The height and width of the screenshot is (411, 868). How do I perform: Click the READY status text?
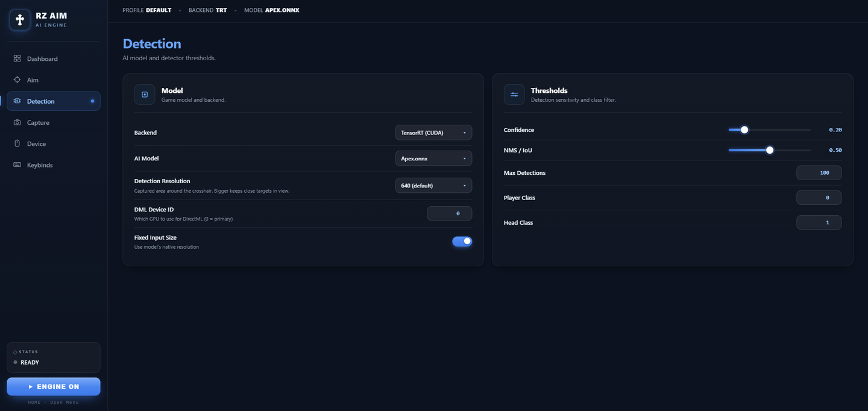[30, 363]
